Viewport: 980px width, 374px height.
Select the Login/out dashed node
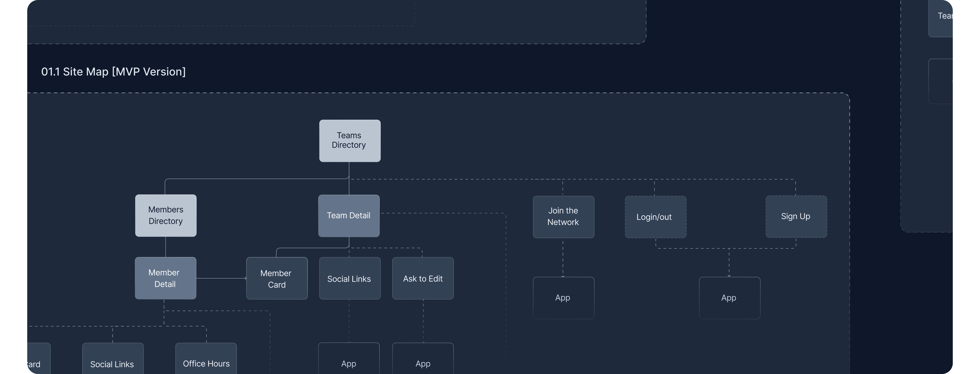pos(655,217)
